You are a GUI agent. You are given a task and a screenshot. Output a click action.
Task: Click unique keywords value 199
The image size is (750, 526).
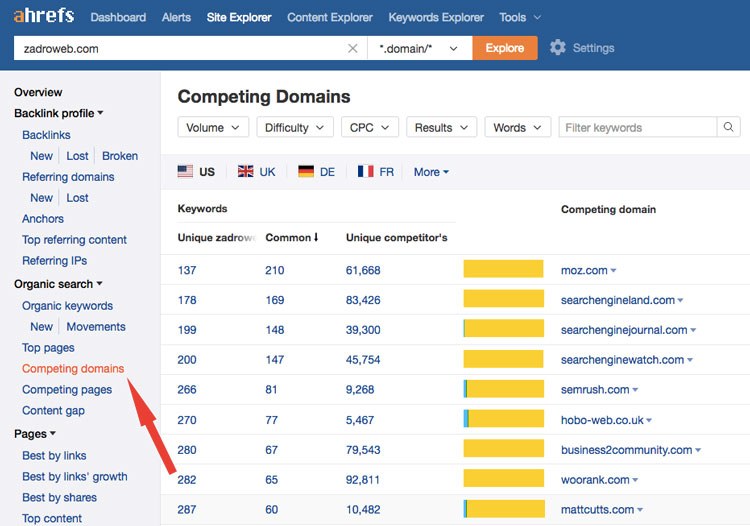(187, 330)
